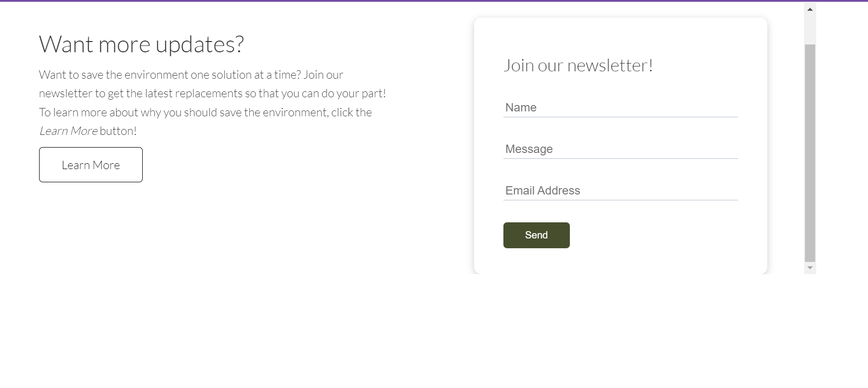Grab the vertical scrollbar thumb

pos(810,153)
